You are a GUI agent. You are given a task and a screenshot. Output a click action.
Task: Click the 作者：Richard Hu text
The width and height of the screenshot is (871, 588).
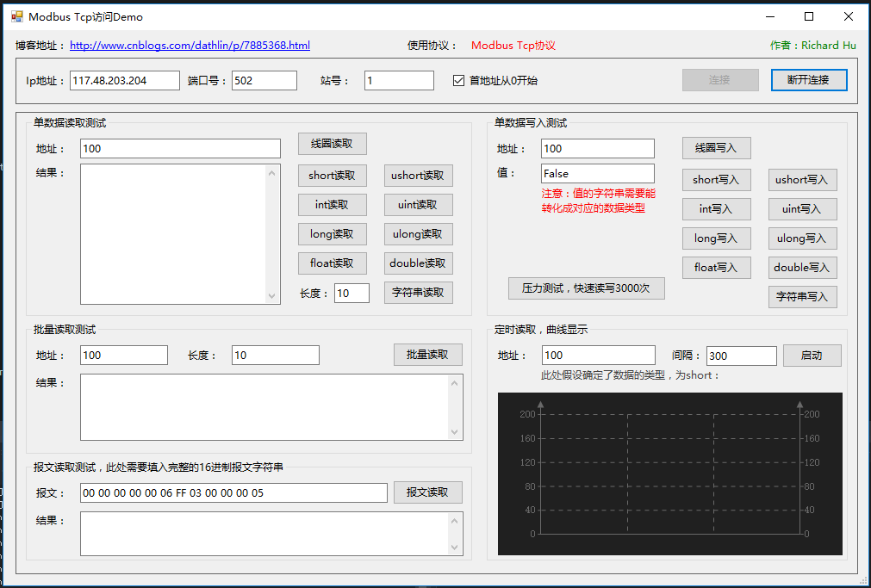pyautogui.click(x=813, y=46)
